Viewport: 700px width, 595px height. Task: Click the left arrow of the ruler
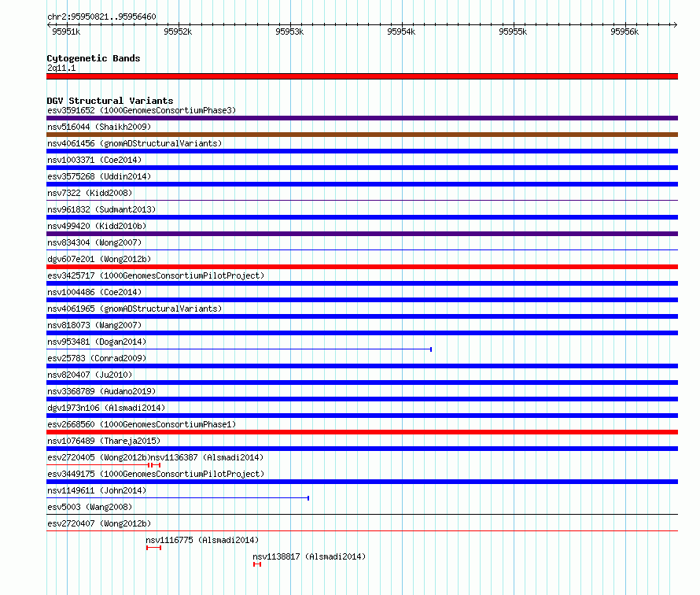(x=49, y=24)
